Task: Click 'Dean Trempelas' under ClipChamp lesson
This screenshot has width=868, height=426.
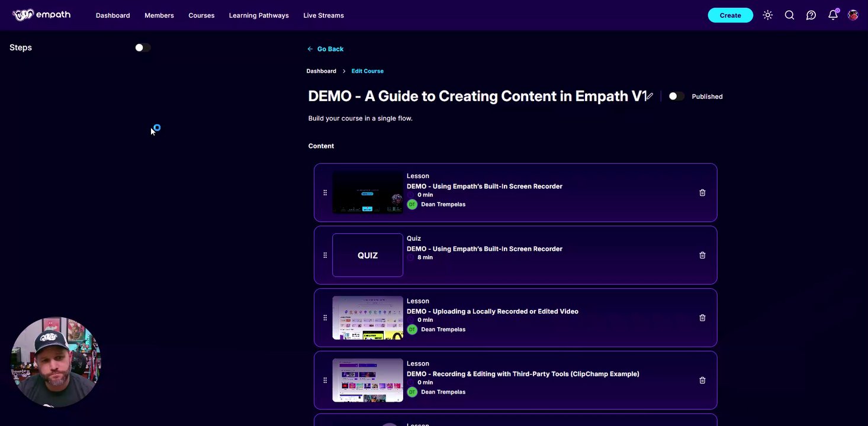Action: pyautogui.click(x=443, y=392)
